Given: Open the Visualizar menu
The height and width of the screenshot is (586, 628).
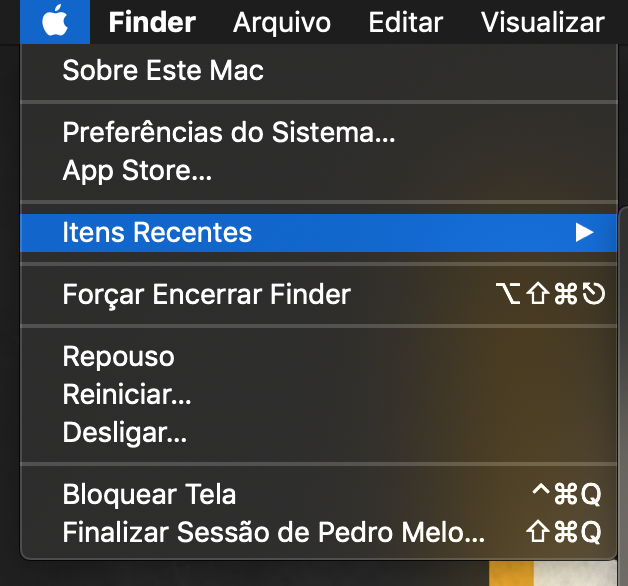Looking at the screenshot, I should click(x=542, y=22).
